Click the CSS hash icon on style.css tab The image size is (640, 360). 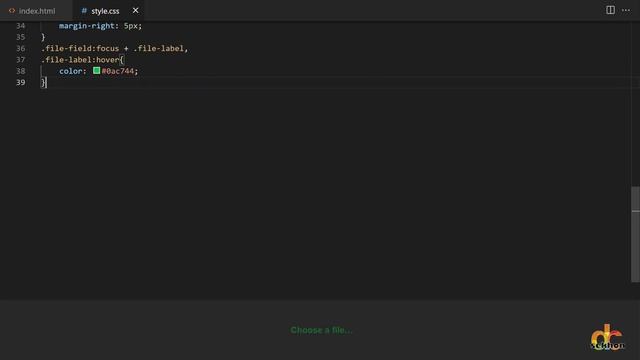(x=84, y=11)
